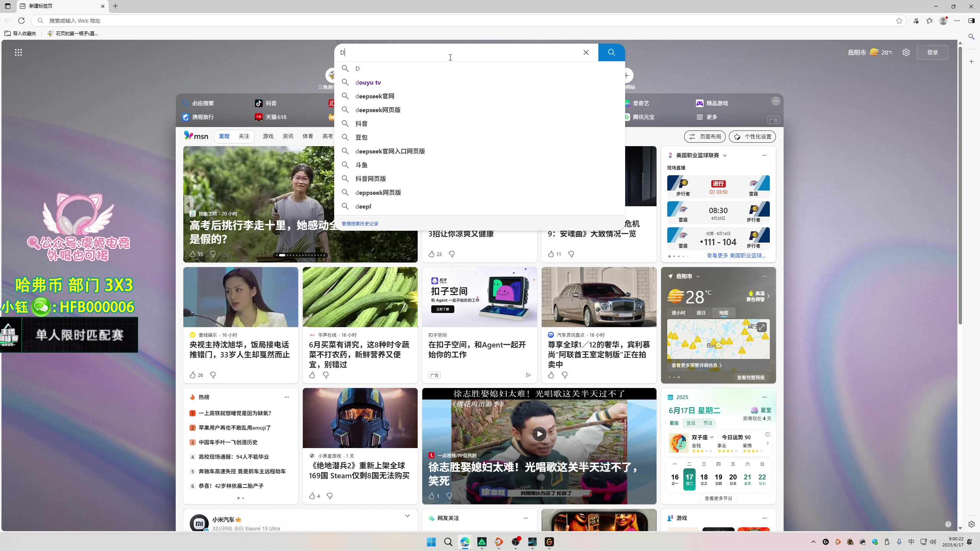Switch weather view to 逐小时
This screenshot has width=980, height=551.
(678, 313)
